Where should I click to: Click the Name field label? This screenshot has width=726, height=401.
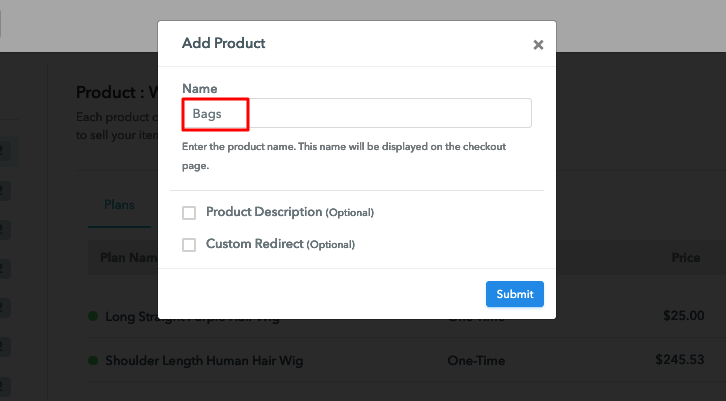(x=199, y=89)
